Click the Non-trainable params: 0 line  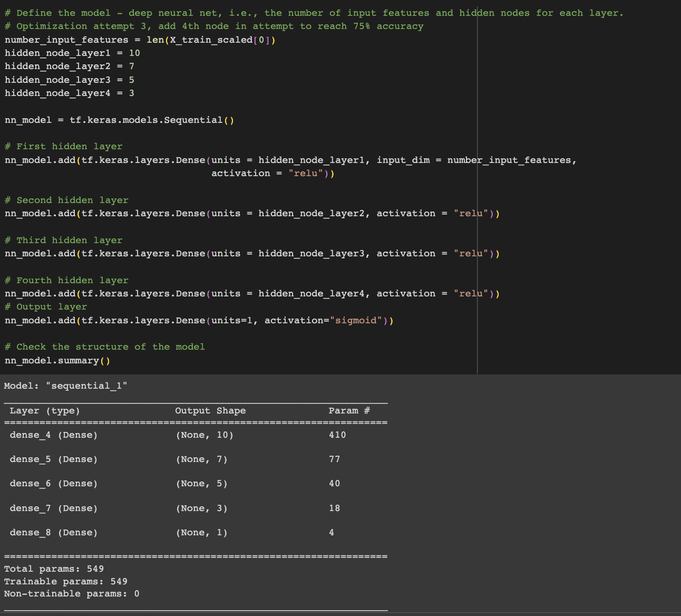point(72,593)
